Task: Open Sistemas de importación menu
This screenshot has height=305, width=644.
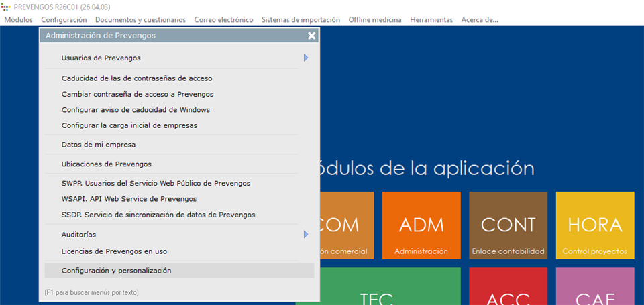Action: click(301, 20)
